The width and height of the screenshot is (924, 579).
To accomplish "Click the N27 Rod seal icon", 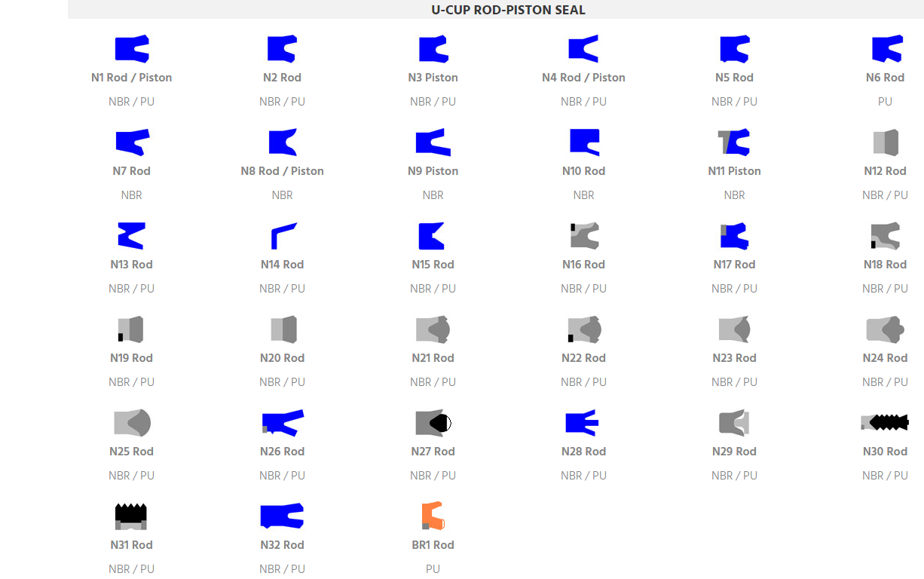I will (x=433, y=423).
